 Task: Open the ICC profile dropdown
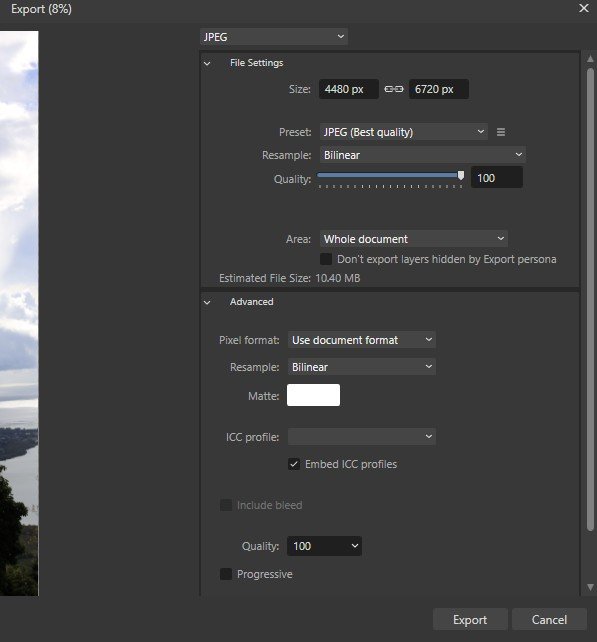(362, 436)
